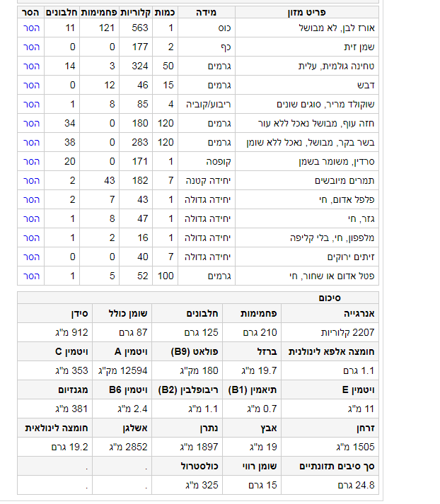The width and height of the screenshot is (440, 504).
Task: Click the פחמימות column header in food table
Action: (99, 13)
